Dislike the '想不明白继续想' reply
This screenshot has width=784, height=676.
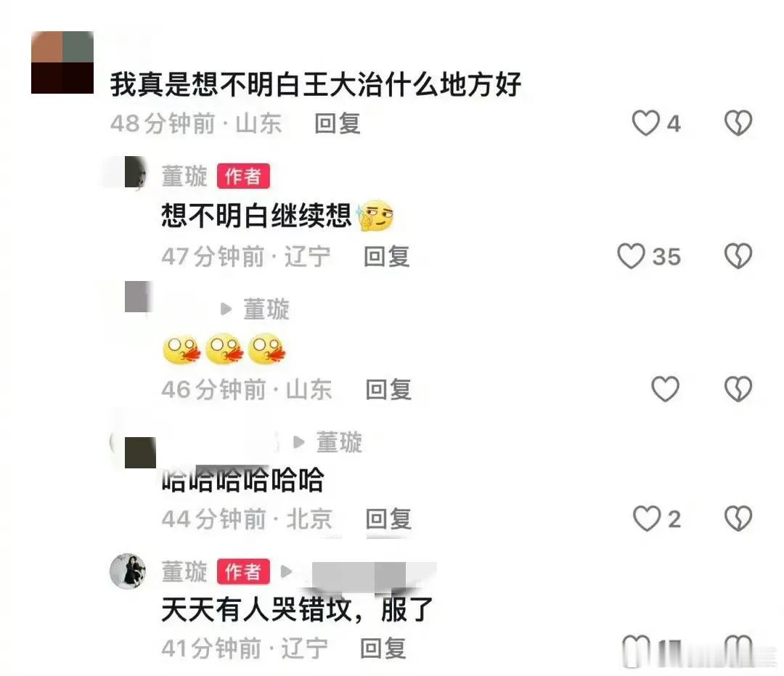(738, 256)
